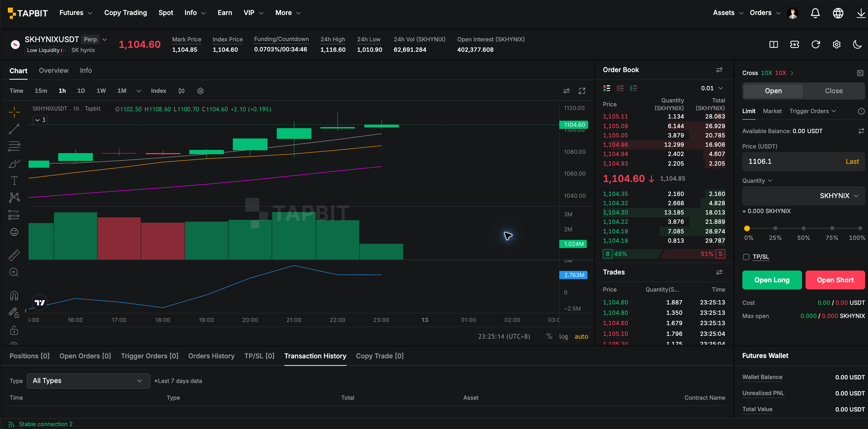This screenshot has width=868, height=429.
Task: Expand the VIP dropdown menu
Action: (253, 13)
